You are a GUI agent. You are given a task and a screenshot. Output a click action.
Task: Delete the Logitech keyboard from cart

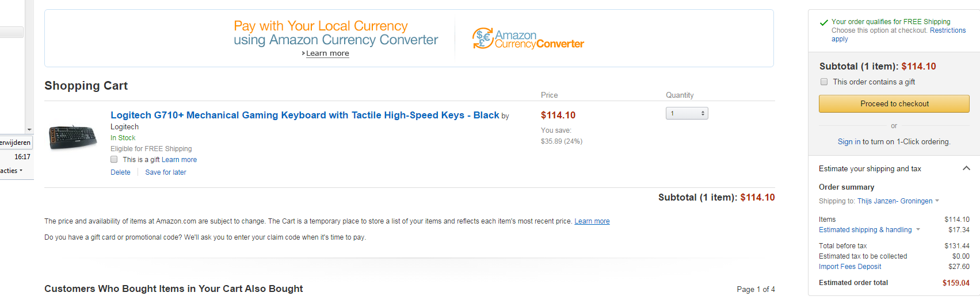click(120, 172)
